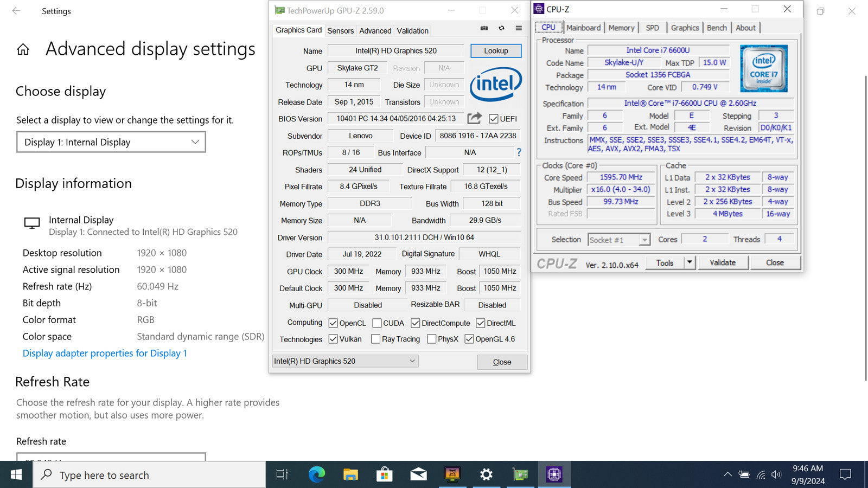
Task: Open the About tab in CPU-Z
Action: coord(745,28)
